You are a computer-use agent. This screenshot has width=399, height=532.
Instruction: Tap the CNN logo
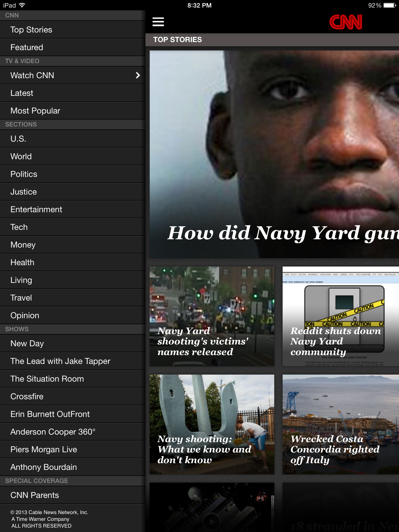(x=345, y=22)
